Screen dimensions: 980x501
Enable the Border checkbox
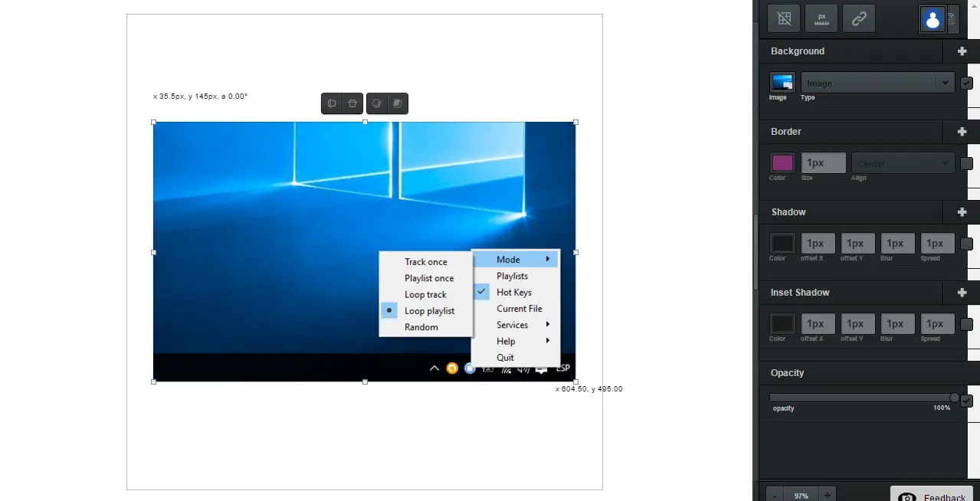(967, 163)
